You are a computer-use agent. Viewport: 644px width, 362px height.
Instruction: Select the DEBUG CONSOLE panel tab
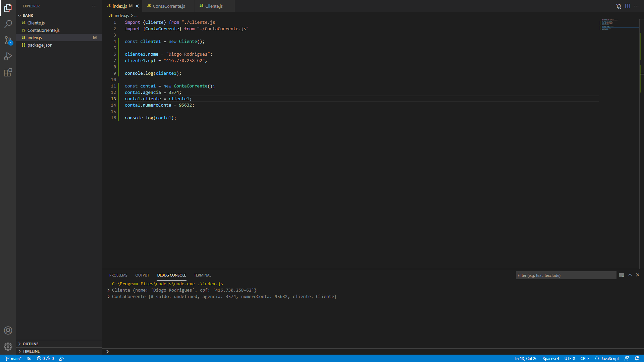[x=171, y=275]
